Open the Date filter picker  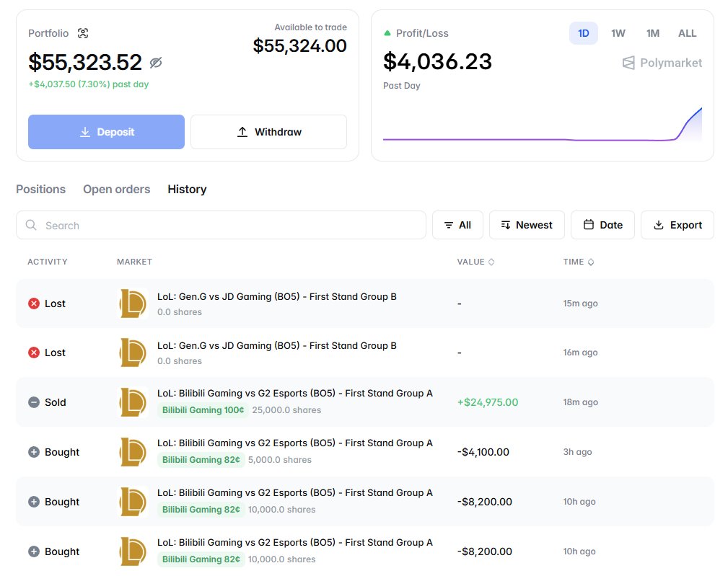(602, 225)
